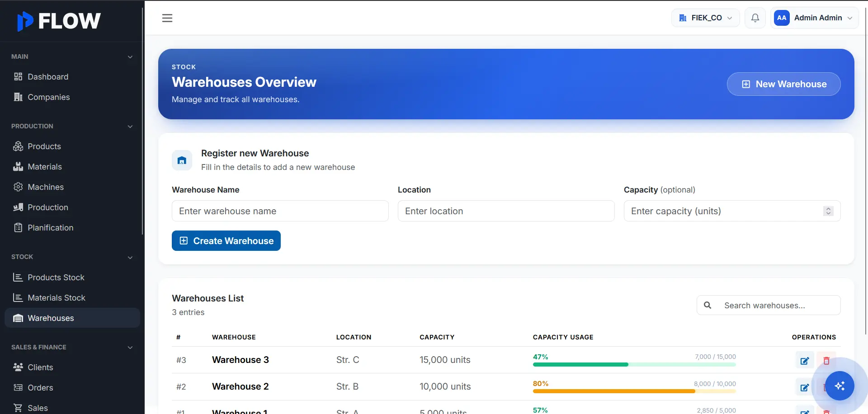This screenshot has width=868, height=414.
Task: Click the search magnifier icon
Action: [x=708, y=306]
